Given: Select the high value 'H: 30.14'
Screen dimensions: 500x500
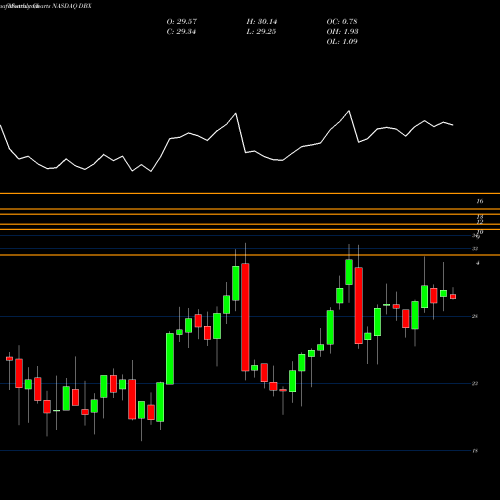Looking at the screenshot, I should (x=262, y=22).
